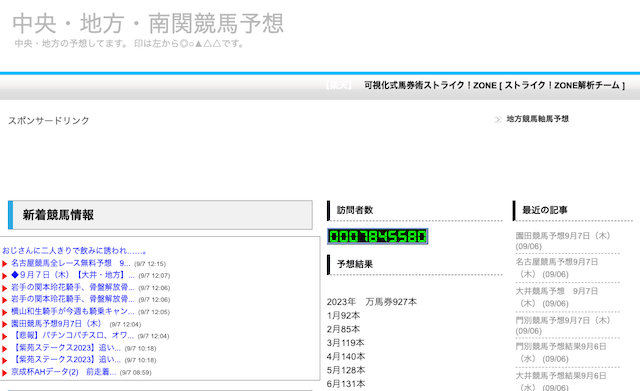
Task: Open the 名古屋競馬全レース無料予想 news link
Action: (71, 263)
